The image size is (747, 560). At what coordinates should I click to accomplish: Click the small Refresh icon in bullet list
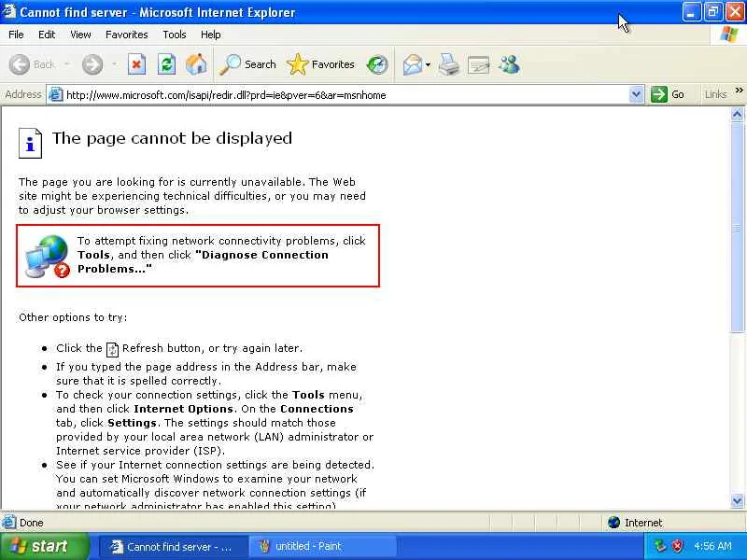click(112, 349)
